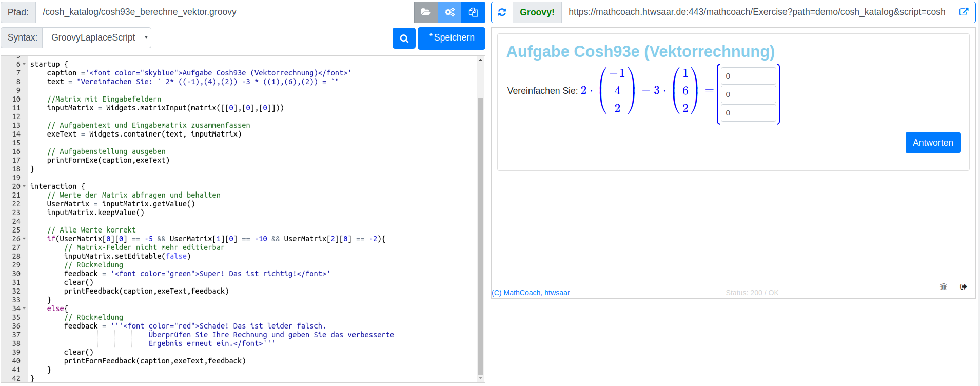The height and width of the screenshot is (386, 980).
Task: Open the Syntax GroovyLaplaceScript dropdown
Action: 97,37
